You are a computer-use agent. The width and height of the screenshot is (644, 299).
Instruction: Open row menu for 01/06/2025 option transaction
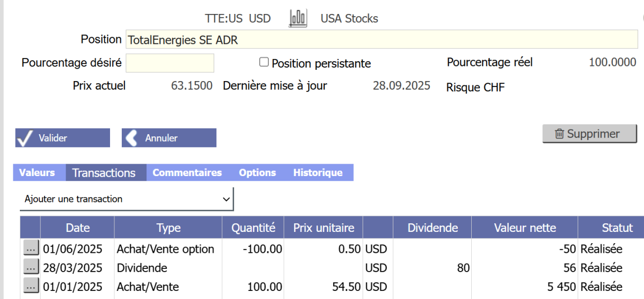click(x=31, y=249)
